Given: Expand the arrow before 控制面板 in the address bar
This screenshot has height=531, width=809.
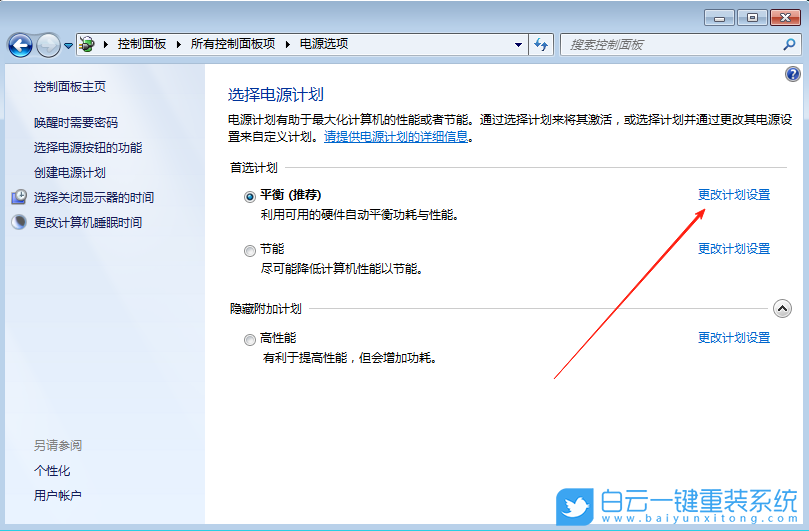Looking at the screenshot, I should [106, 44].
